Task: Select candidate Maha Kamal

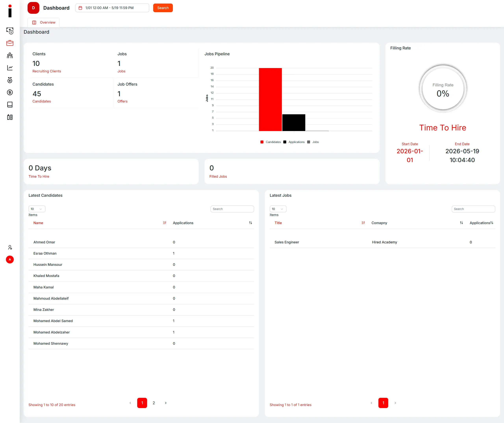Action: pyautogui.click(x=44, y=287)
